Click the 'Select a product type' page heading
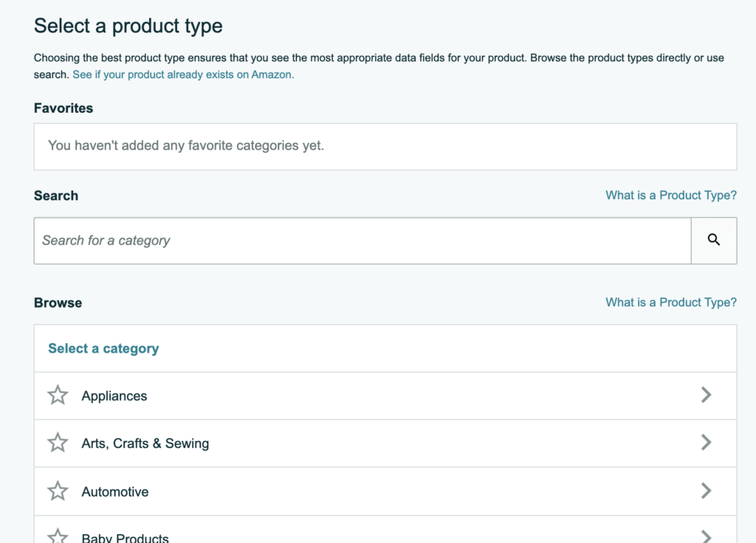This screenshot has height=543, width=756. [128, 26]
